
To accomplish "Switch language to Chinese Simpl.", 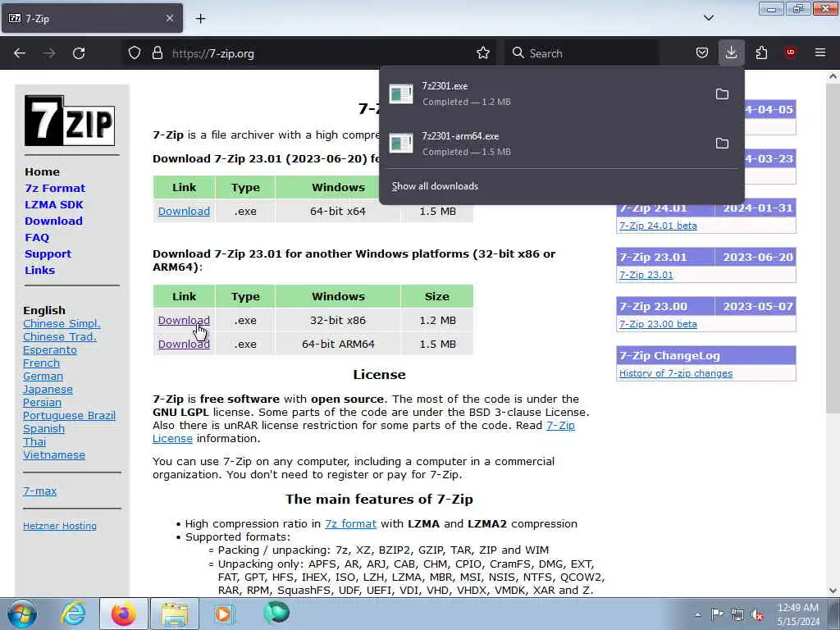I will pyautogui.click(x=62, y=323).
